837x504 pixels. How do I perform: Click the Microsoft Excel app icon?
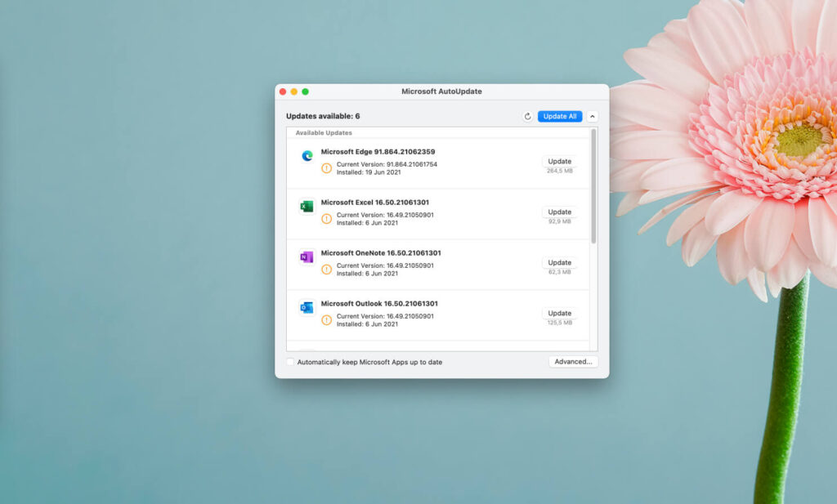coord(307,206)
